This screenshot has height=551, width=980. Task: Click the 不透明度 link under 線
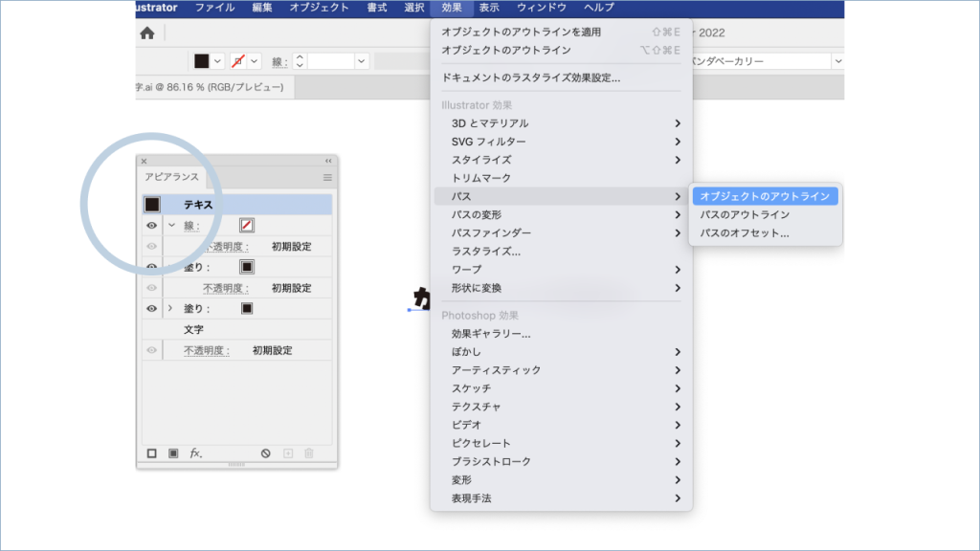(x=226, y=247)
